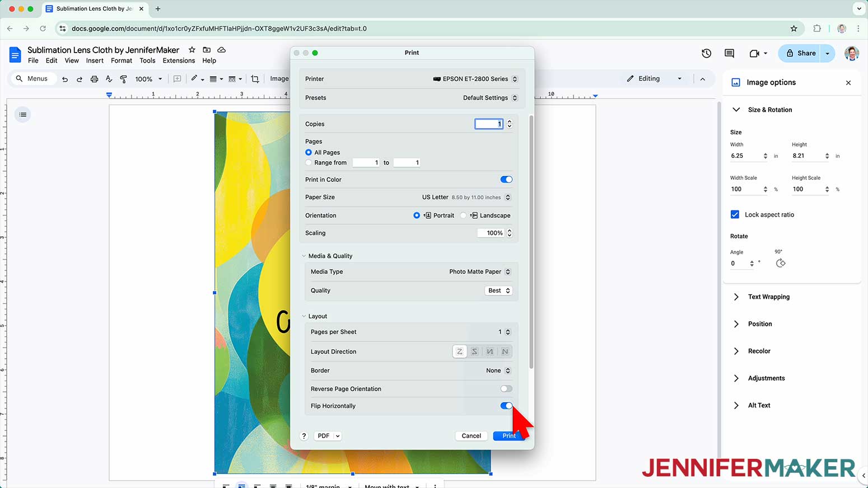Open the Media Type dropdown

(x=480, y=271)
